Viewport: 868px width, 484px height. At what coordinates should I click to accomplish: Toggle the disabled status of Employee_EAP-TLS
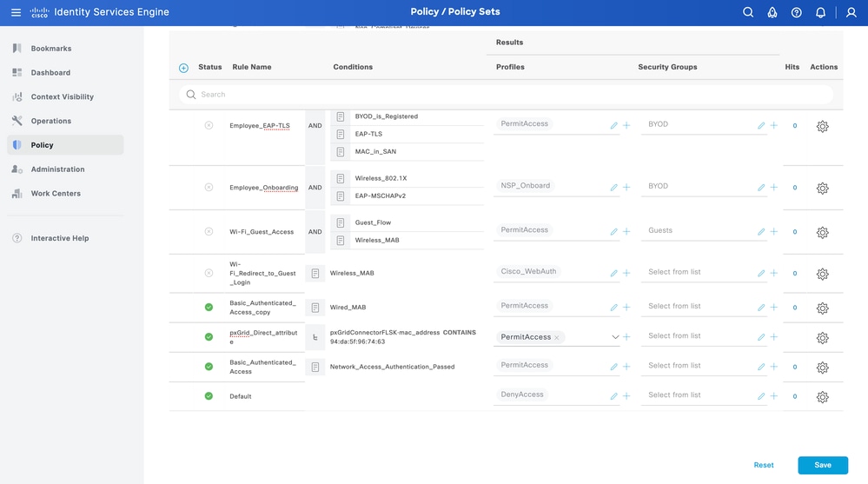(209, 126)
